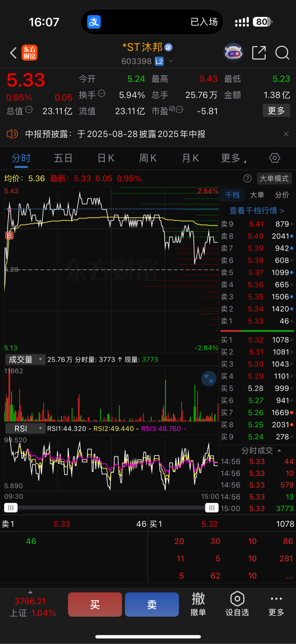
Task: Tap 买9 row at 5.24
Action: [257, 437]
